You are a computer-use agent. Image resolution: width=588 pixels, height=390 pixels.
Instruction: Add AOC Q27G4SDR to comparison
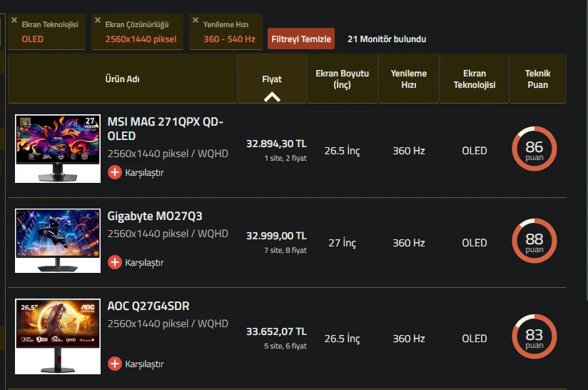[x=136, y=364]
